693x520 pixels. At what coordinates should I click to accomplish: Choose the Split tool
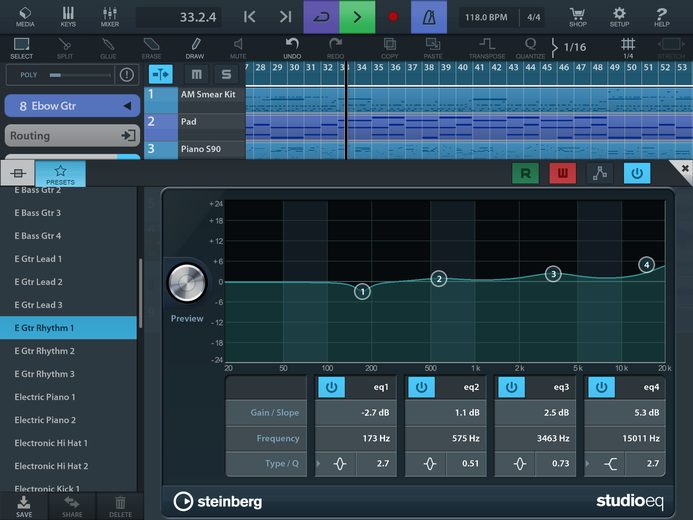(x=65, y=48)
